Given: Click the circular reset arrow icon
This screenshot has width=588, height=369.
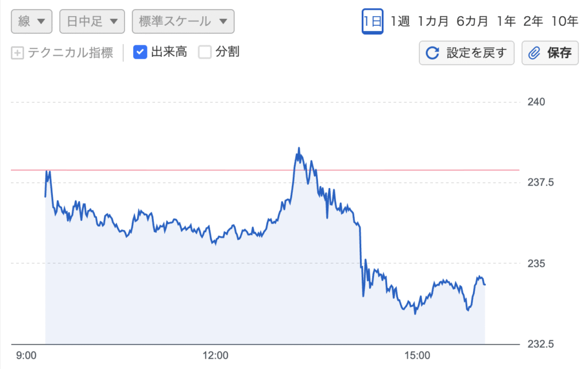Looking at the screenshot, I should (432, 53).
